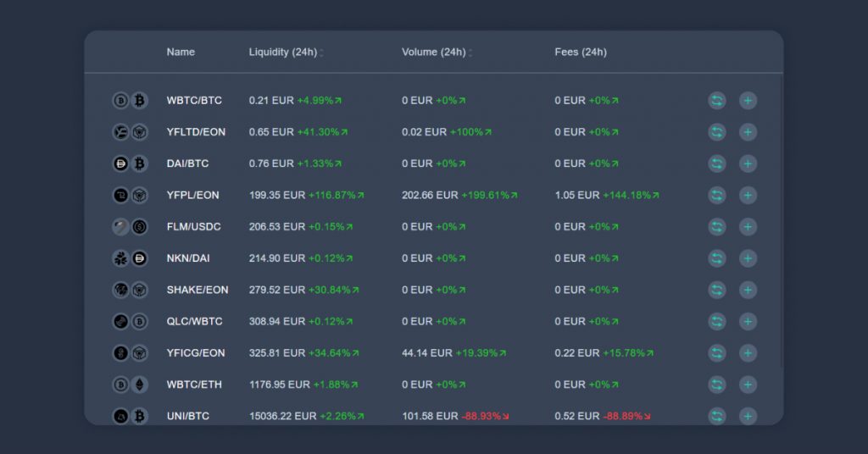This screenshot has height=454, width=868.
Task: Click the -88.89% fees change
Action: 626,416
